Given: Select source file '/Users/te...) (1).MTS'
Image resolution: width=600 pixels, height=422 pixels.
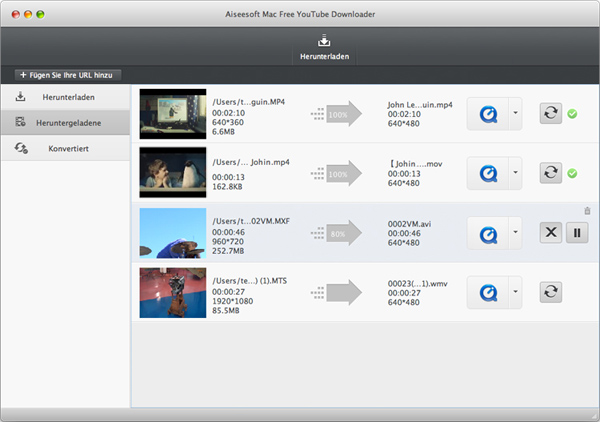Looking at the screenshot, I should point(249,281).
